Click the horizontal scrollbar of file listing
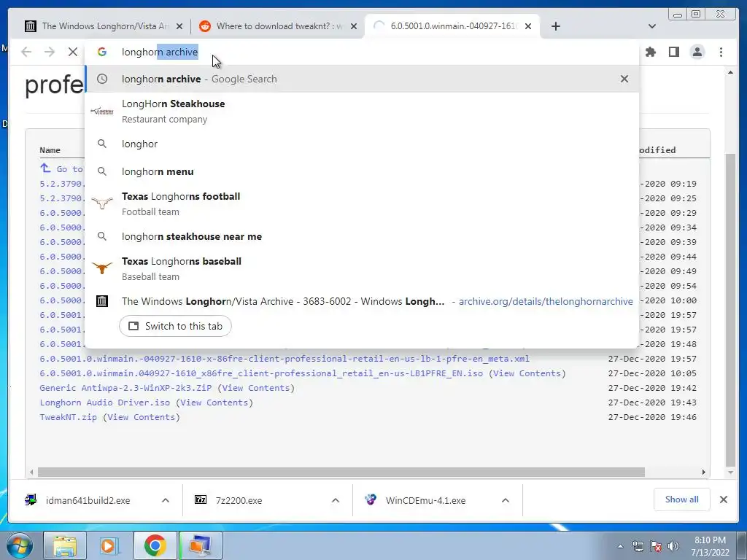This screenshot has width=747, height=560. click(341, 472)
